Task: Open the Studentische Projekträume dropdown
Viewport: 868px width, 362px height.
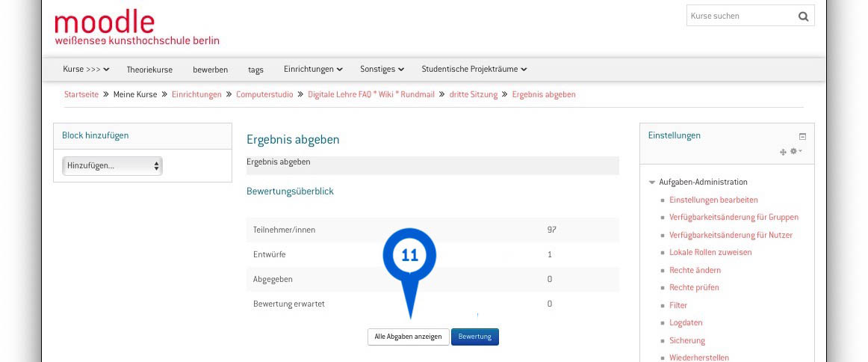Action: click(474, 70)
